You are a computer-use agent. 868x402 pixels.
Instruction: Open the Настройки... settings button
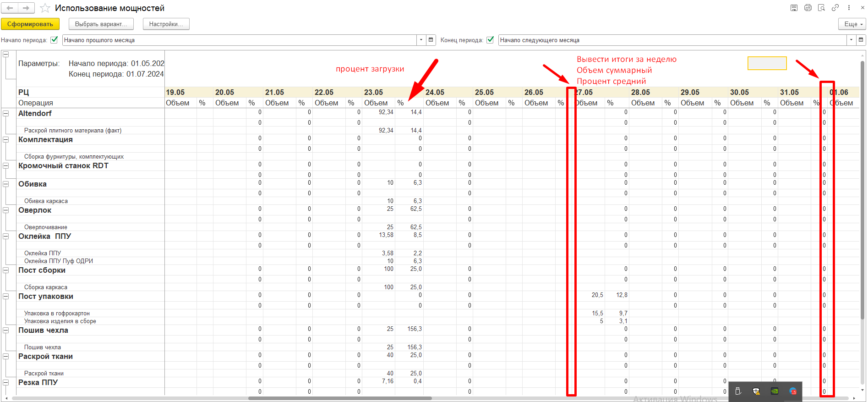(166, 24)
